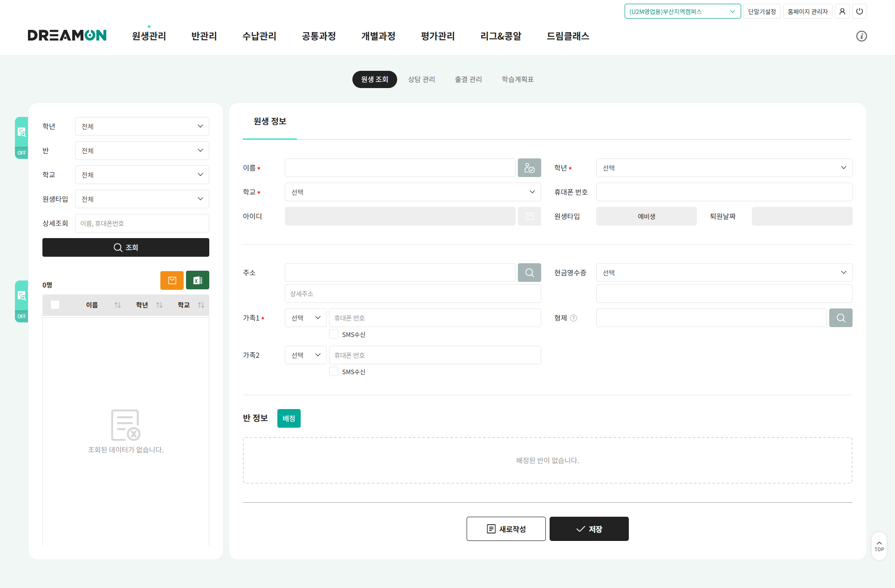Enable SMS reception for Family 1
Image resolution: width=895 pixels, height=588 pixels.
point(334,334)
